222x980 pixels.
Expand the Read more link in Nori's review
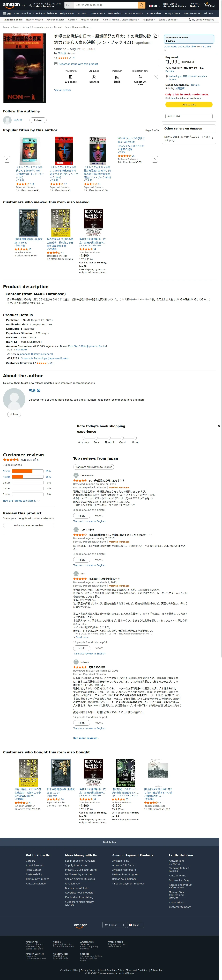pos(81,637)
